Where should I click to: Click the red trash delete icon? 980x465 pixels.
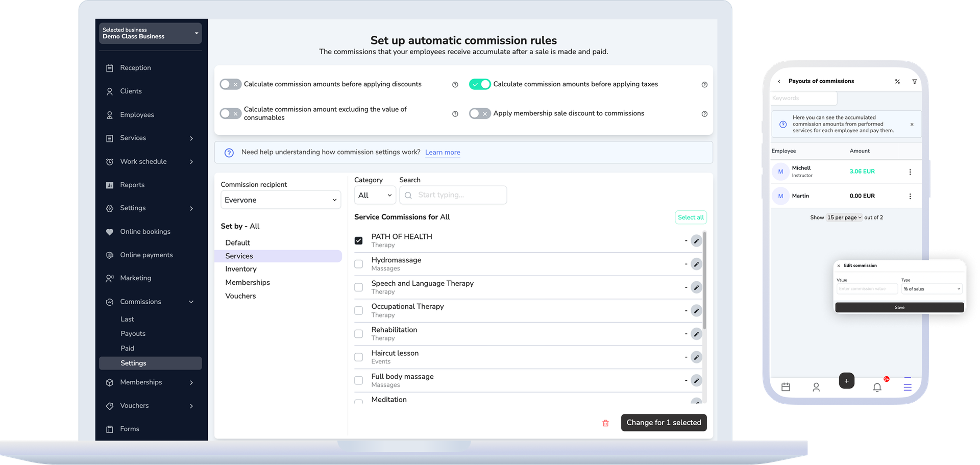pos(605,423)
